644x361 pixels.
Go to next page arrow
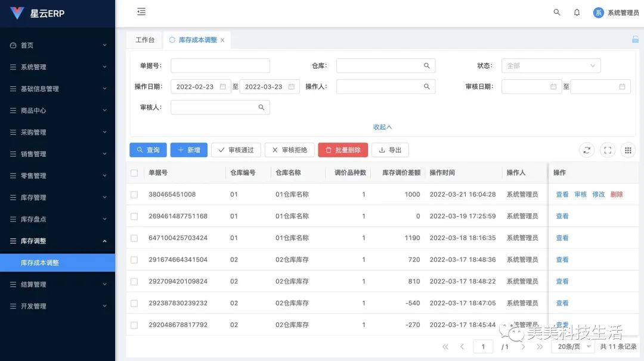click(x=523, y=347)
